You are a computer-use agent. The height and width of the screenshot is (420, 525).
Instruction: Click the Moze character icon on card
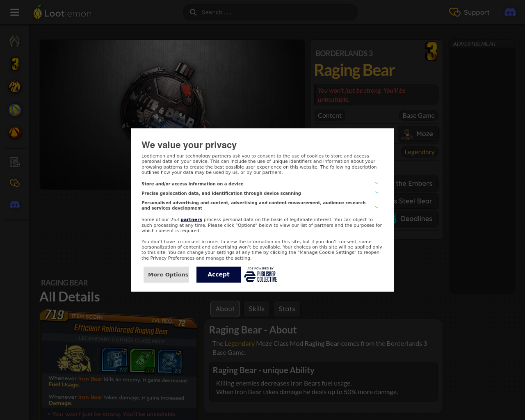click(74, 358)
